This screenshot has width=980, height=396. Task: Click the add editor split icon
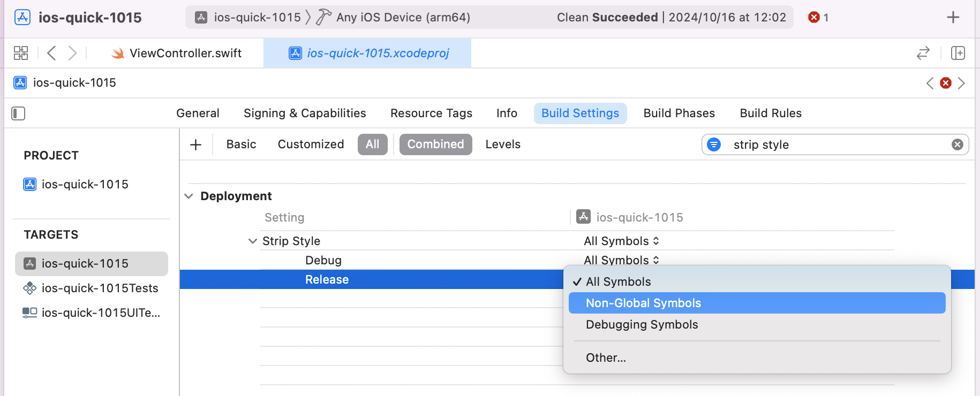[958, 53]
